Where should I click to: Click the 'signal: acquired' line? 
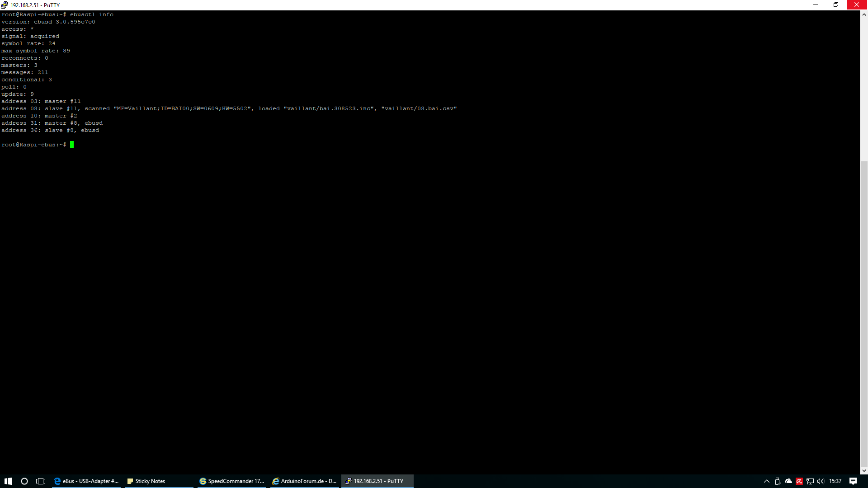pos(30,36)
